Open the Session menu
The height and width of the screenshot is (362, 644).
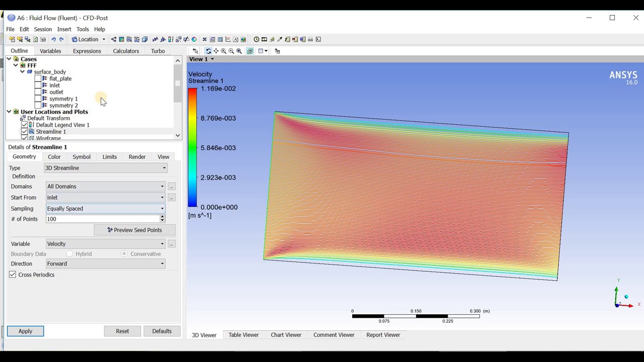click(43, 29)
